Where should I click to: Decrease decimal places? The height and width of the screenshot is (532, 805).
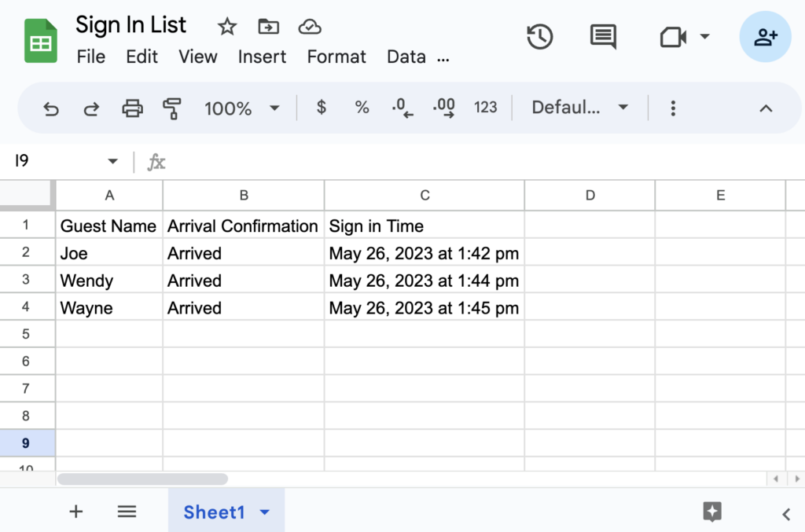(x=401, y=108)
